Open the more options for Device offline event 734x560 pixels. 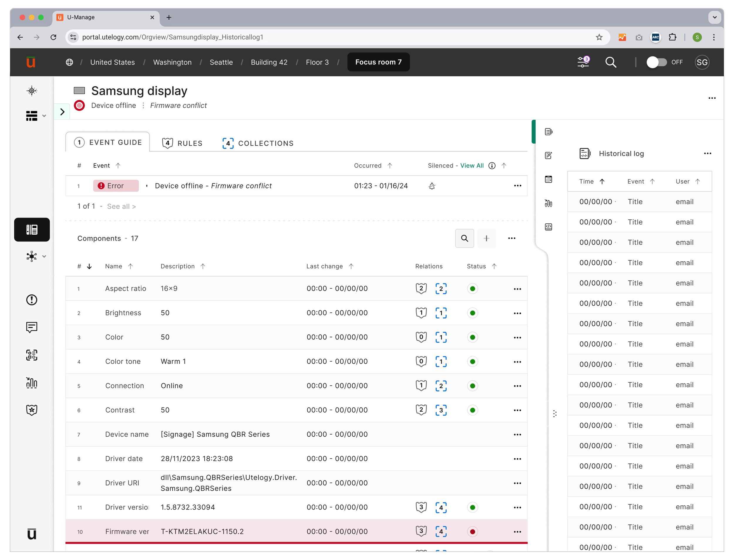[x=517, y=186]
